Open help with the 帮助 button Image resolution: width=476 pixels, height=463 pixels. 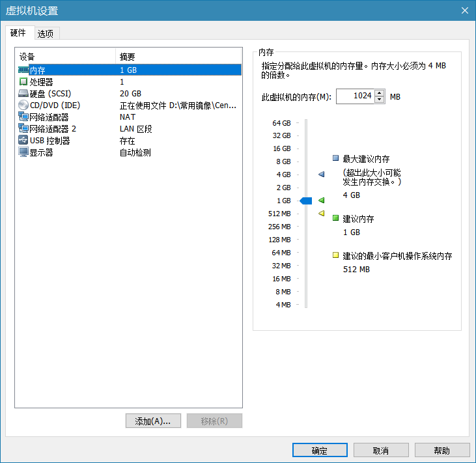point(442,450)
